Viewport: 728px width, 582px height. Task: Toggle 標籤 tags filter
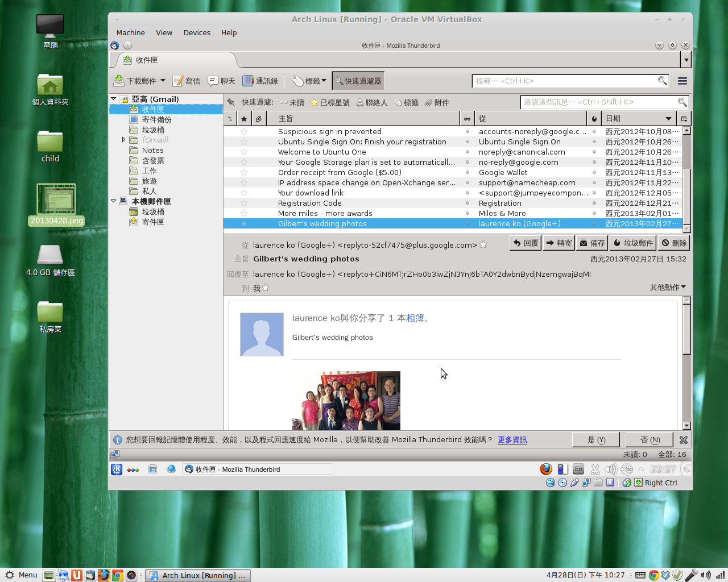[x=407, y=102]
